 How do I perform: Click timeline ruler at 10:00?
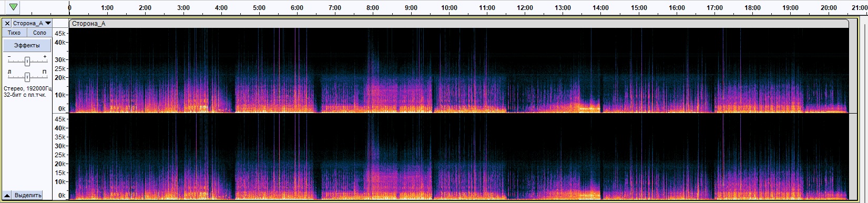(449, 8)
